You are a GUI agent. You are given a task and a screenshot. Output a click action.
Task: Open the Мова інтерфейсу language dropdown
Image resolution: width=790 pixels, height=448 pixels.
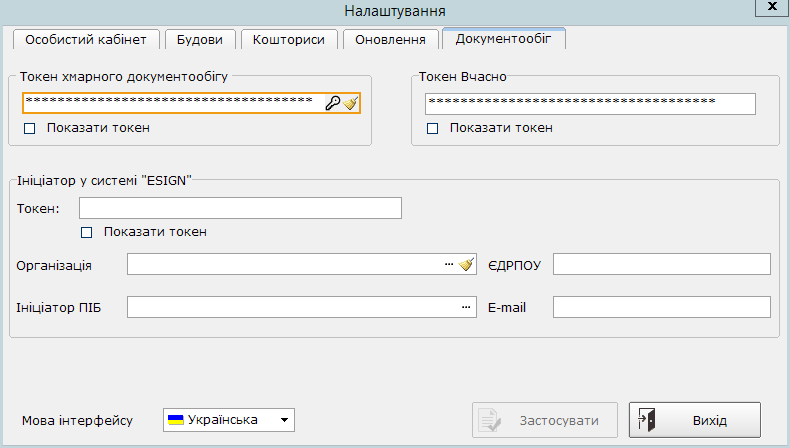(x=285, y=420)
